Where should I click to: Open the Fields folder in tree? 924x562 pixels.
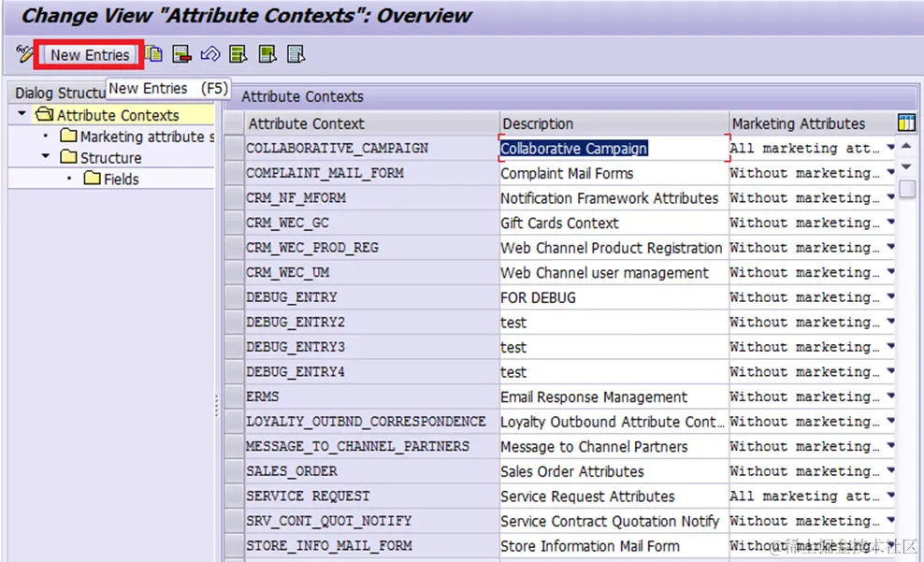112,179
